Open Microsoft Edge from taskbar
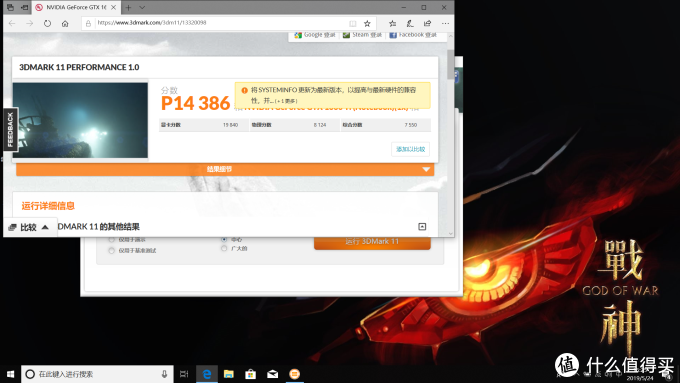 click(x=207, y=374)
